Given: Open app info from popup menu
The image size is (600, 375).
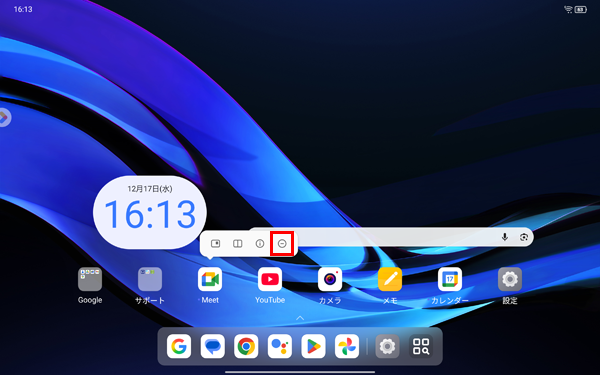Looking at the screenshot, I should coord(260,243).
